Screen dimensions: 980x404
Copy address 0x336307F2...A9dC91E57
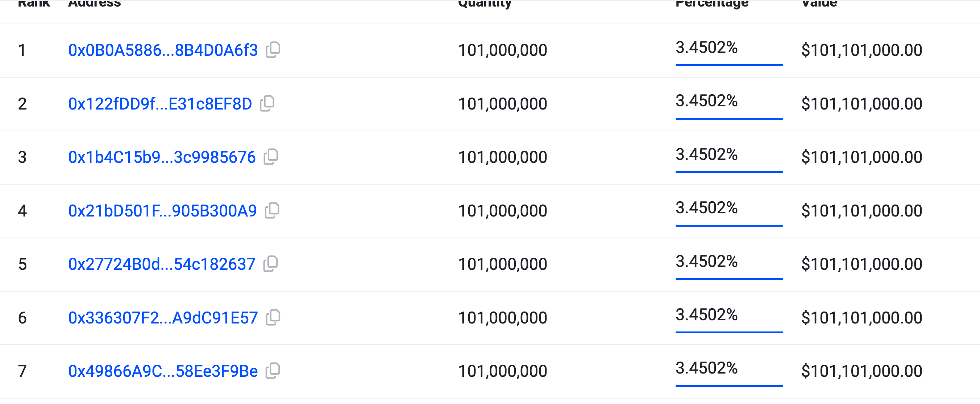coord(273,318)
